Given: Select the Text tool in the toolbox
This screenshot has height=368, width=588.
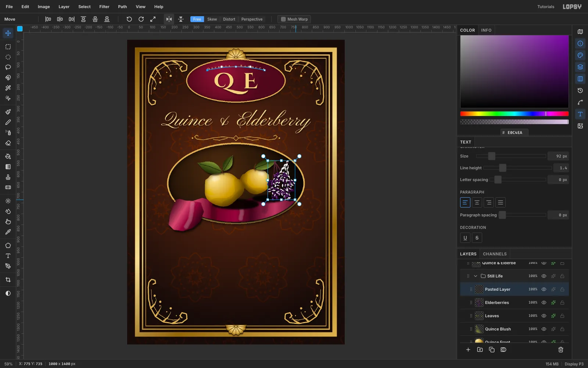Looking at the screenshot, I should (x=8, y=256).
